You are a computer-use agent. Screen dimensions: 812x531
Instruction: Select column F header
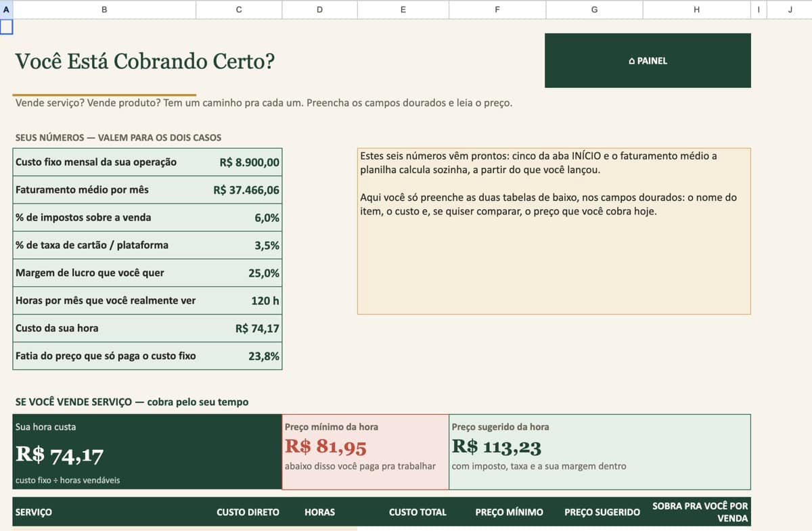pos(497,9)
